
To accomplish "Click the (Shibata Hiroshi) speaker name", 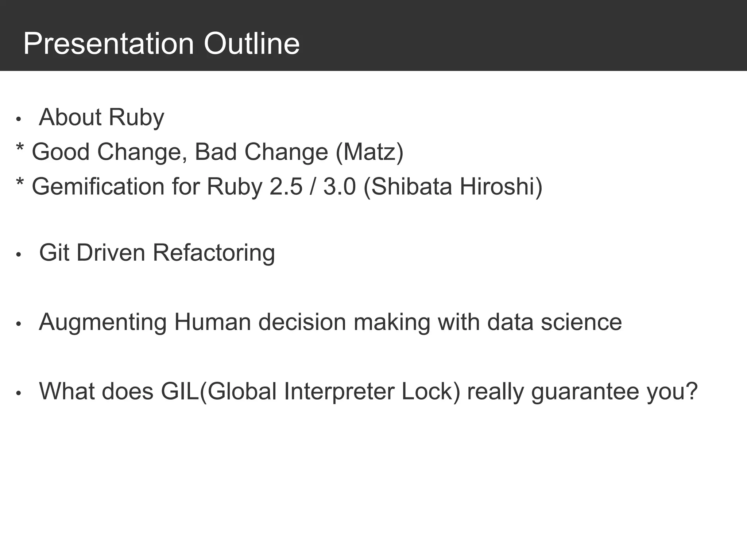I will pos(453,187).
